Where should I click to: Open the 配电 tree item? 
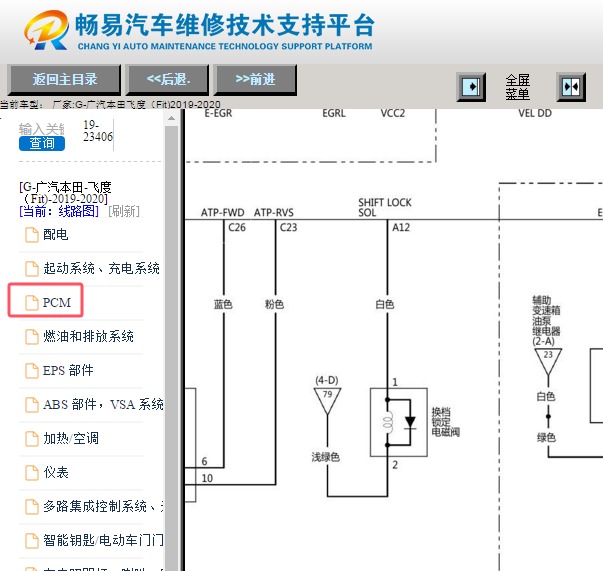pos(55,235)
